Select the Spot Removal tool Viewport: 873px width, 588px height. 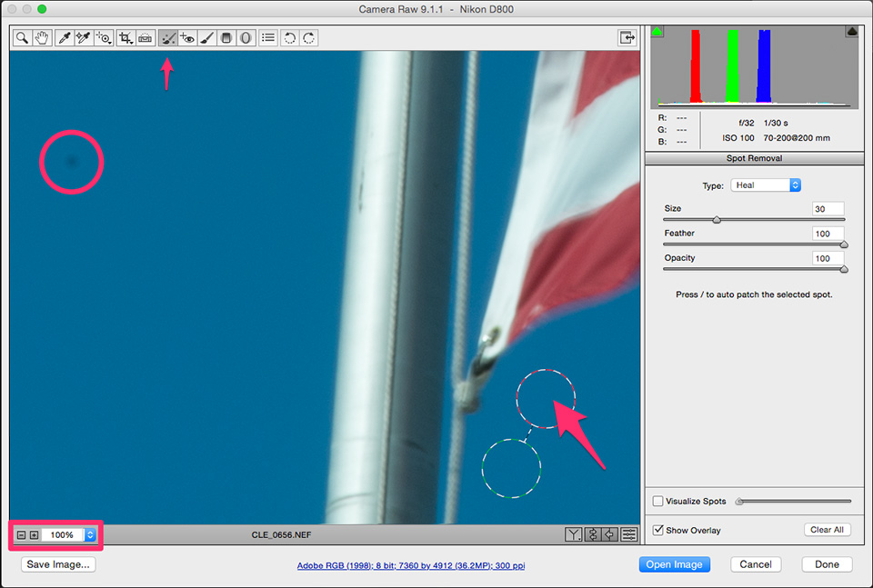click(168, 38)
